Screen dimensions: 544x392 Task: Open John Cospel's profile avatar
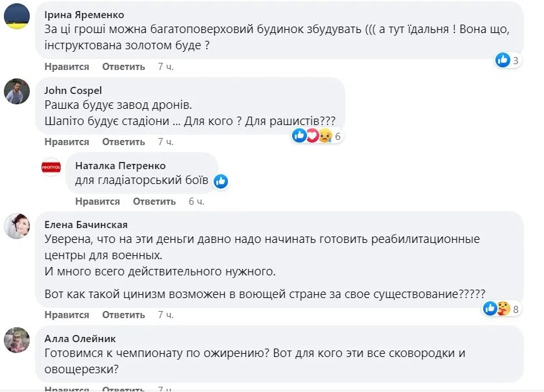click(17, 91)
